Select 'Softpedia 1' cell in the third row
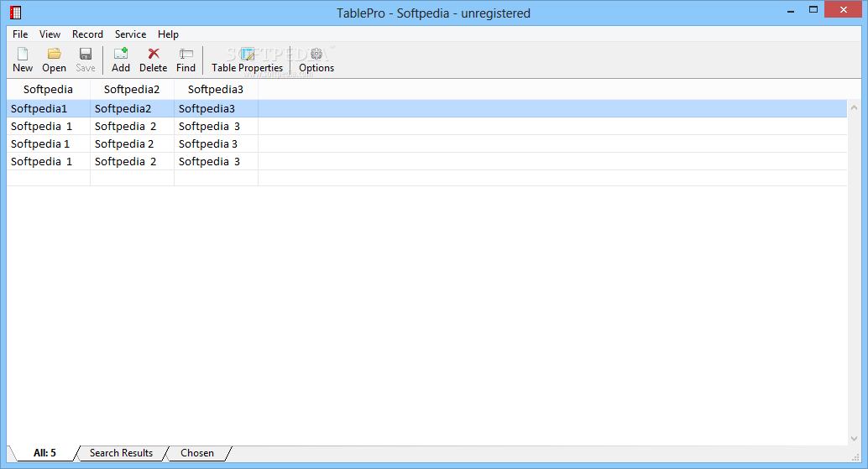Screen dimensions: 868x469 (x=48, y=144)
